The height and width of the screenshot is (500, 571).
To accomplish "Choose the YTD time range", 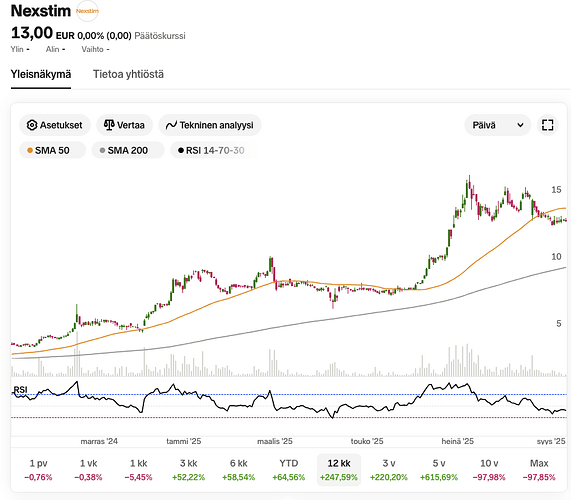I will tap(288, 469).
